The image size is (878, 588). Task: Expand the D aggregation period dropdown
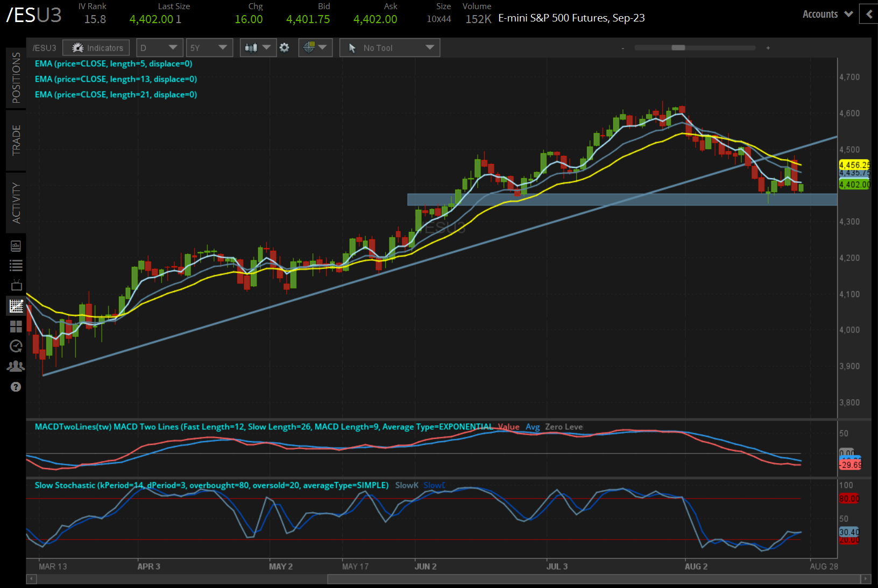pyautogui.click(x=159, y=48)
